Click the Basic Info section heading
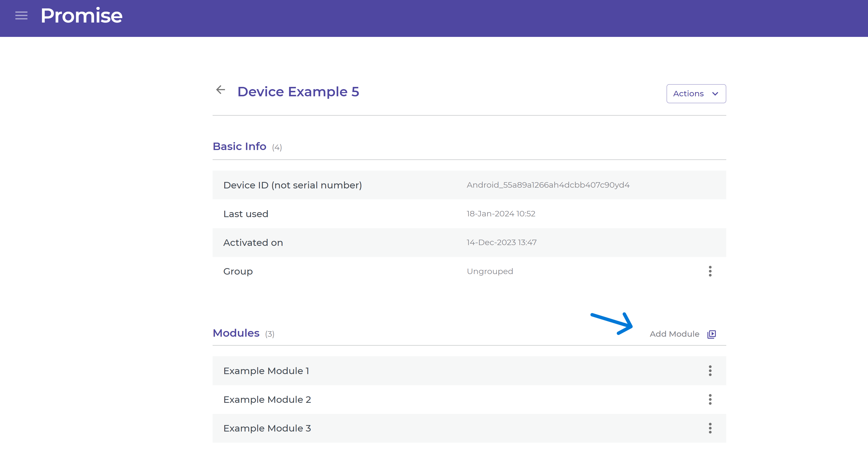Viewport: 868px width, 458px height. click(x=239, y=147)
